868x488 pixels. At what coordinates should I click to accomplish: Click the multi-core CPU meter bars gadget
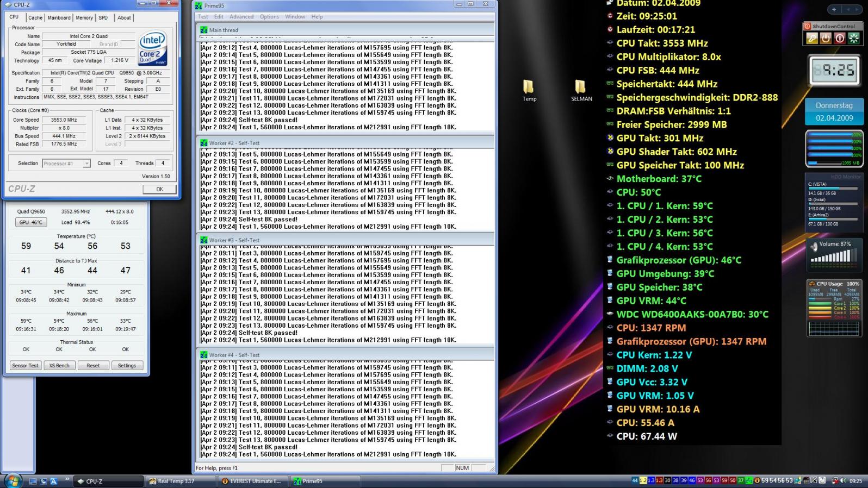click(x=834, y=148)
